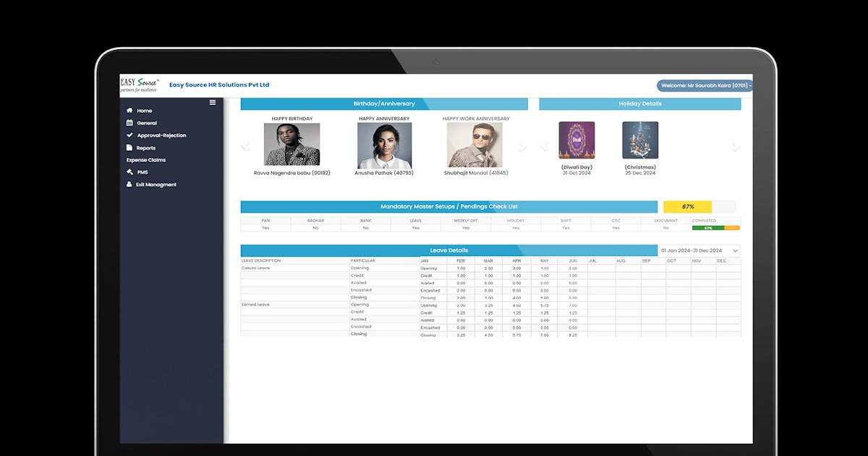
Task: Click the Diwali Day holiday image
Action: pyautogui.click(x=576, y=140)
